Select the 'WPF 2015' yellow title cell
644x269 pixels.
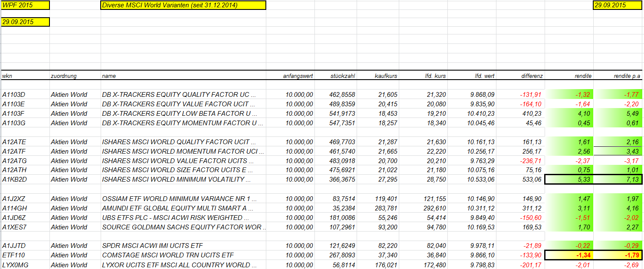pos(25,5)
